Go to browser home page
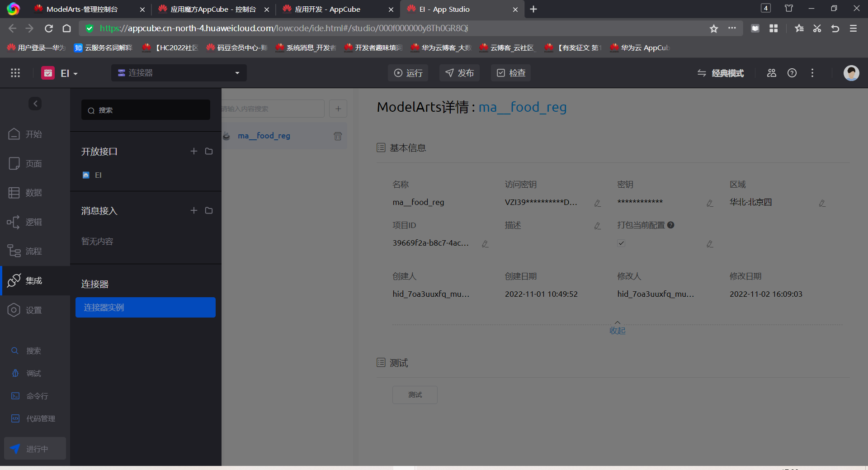The height and width of the screenshot is (470, 868). click(66, 28)
